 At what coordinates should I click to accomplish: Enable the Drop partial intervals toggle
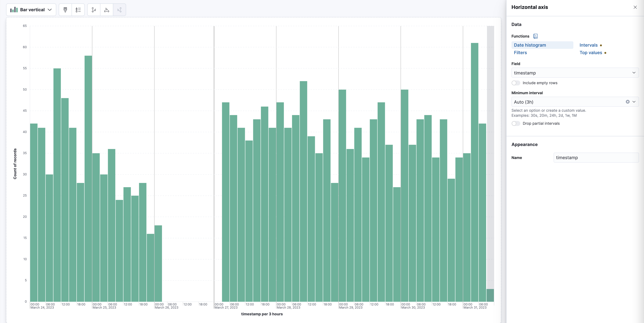point(516,123)
